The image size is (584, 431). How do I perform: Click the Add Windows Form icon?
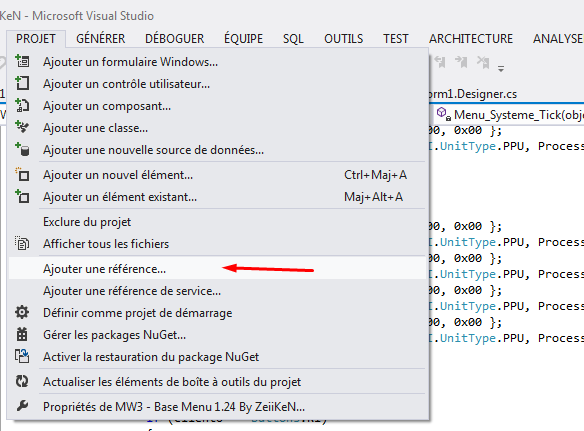coord(22,61)
